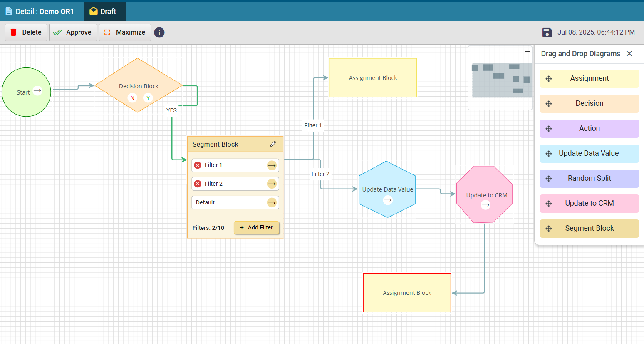Click the info icon in the toolbar
This screenshot has height=344, width=644.
pos(159,32)
